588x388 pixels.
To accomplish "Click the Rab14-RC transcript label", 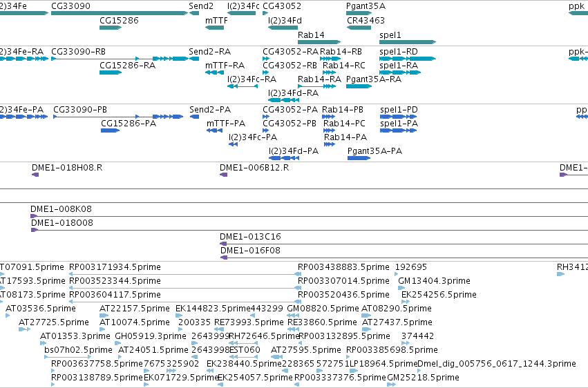I will point(344,66).
